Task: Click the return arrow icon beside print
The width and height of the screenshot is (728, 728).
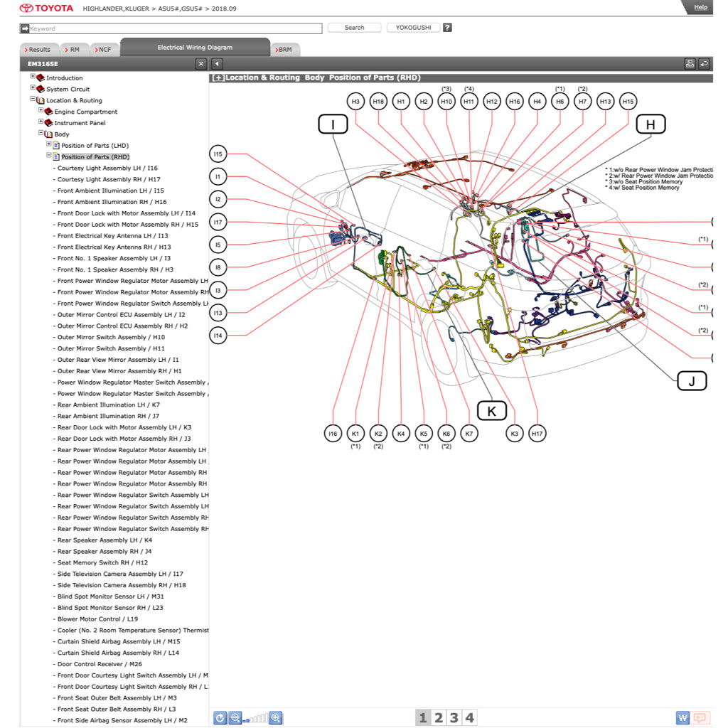Action: point(704,64)
